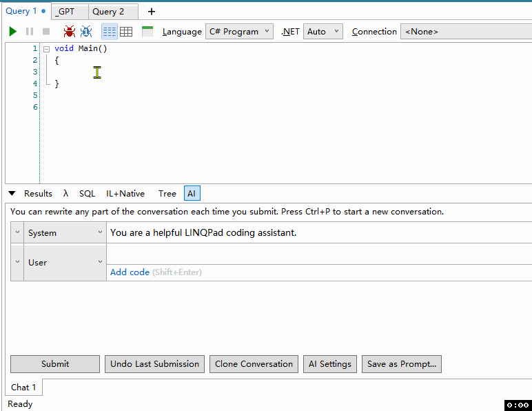532x411 pixels.
Task: Click into the User message input field
Action: pyautogui.click(x=317, y=254)
